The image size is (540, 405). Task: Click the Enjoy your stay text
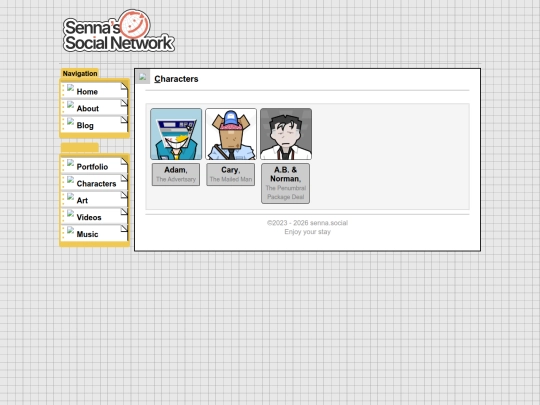pos(308,232)
